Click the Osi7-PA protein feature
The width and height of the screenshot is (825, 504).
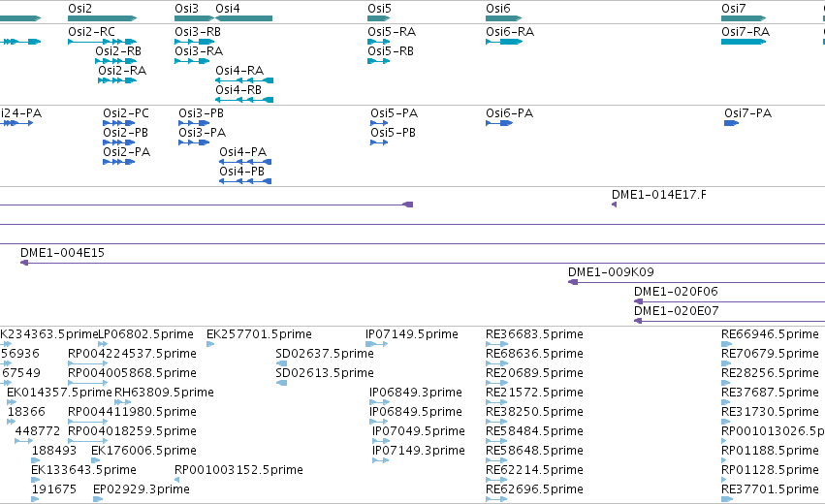pyautogui.click(x=731, y=123)
